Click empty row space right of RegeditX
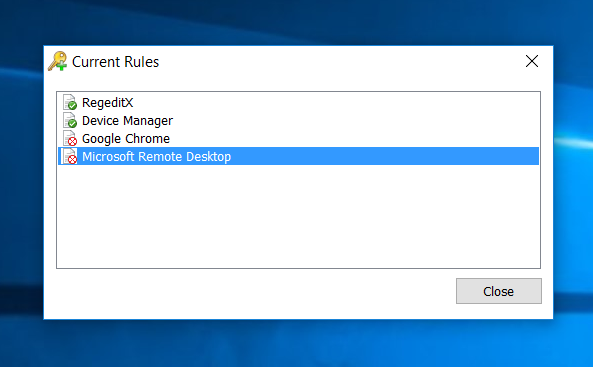Image resolution: width=593 pixels, height=367 pixels. tap(336, 103)
